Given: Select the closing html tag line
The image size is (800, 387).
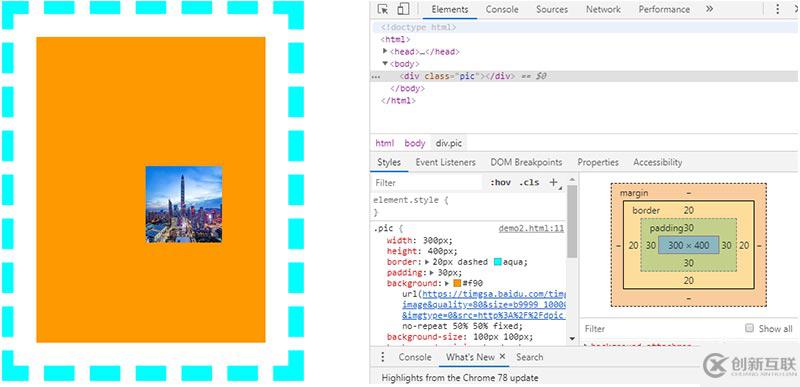Looking at the screenshot, I should [x=398, y=100].
